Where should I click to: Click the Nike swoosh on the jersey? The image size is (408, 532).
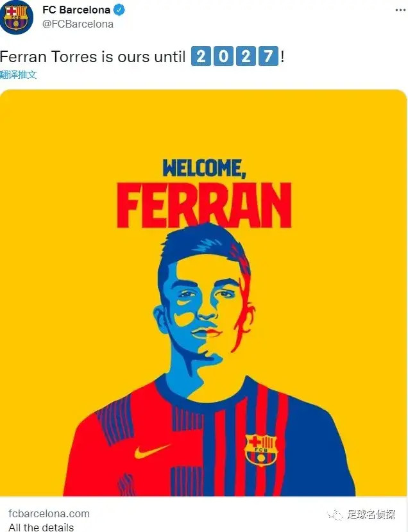click(152, 451)
